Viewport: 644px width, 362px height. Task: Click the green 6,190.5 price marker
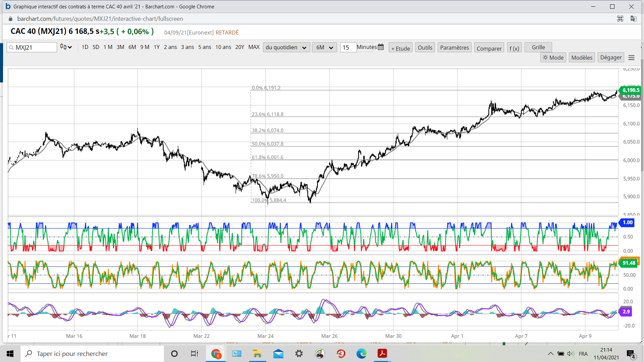coord(630,90)
